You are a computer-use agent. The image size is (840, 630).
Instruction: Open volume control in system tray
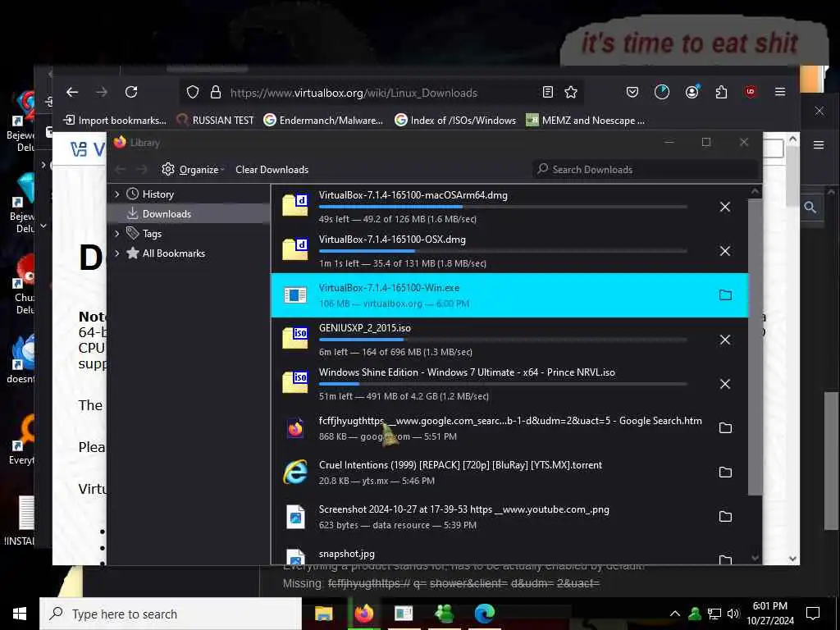pyautogui.click(x=733, y=614)
